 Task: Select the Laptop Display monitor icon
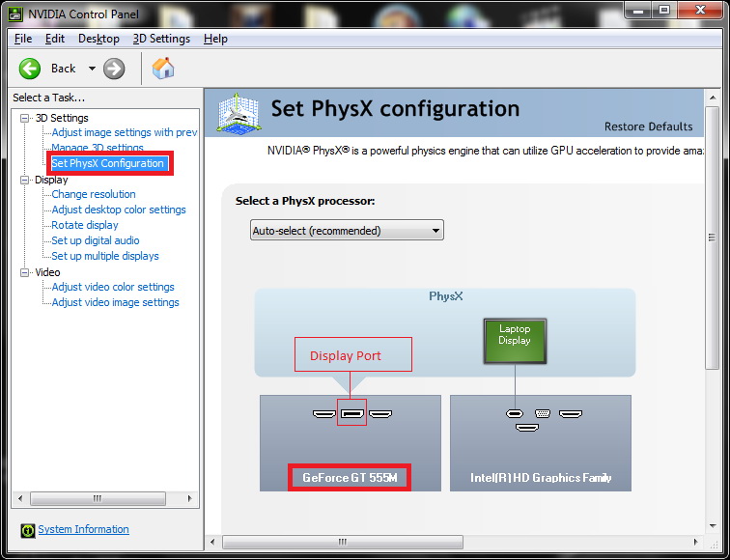click(515, 341)
